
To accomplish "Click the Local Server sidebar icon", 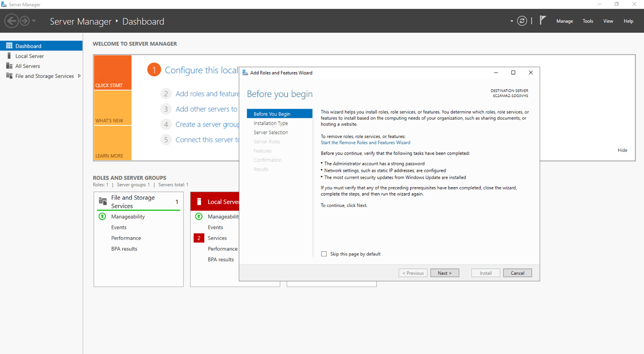I will tap(9, 56).
